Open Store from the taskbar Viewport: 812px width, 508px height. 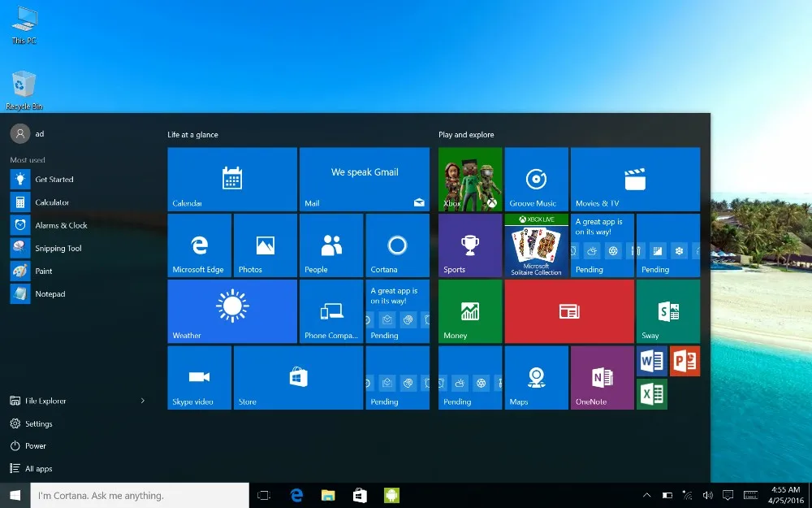[x=360, y=496]
